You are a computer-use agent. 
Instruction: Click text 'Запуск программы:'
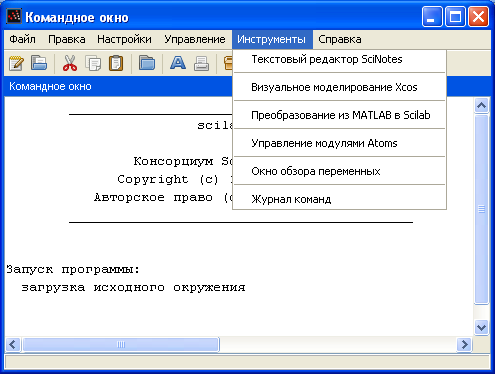(73, 269)
